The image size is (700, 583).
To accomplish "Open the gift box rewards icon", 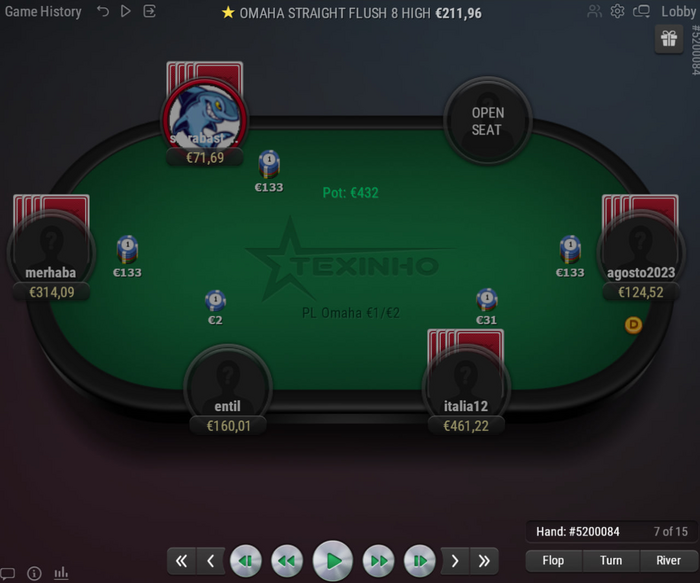I will (669, 39).
